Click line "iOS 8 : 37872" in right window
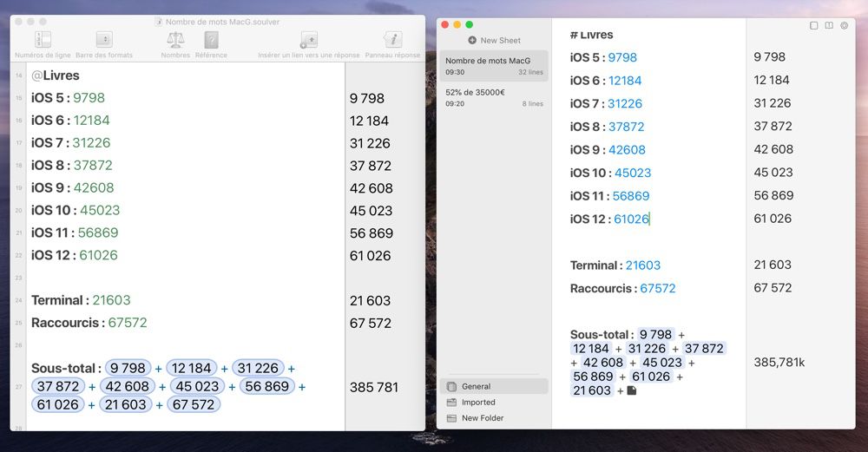 pos(608,127)
